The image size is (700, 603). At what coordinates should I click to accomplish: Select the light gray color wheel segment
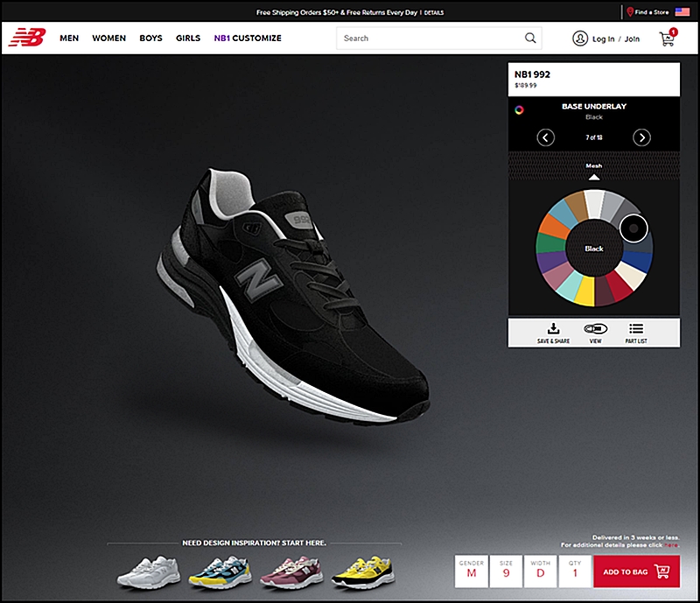(612, 207)
